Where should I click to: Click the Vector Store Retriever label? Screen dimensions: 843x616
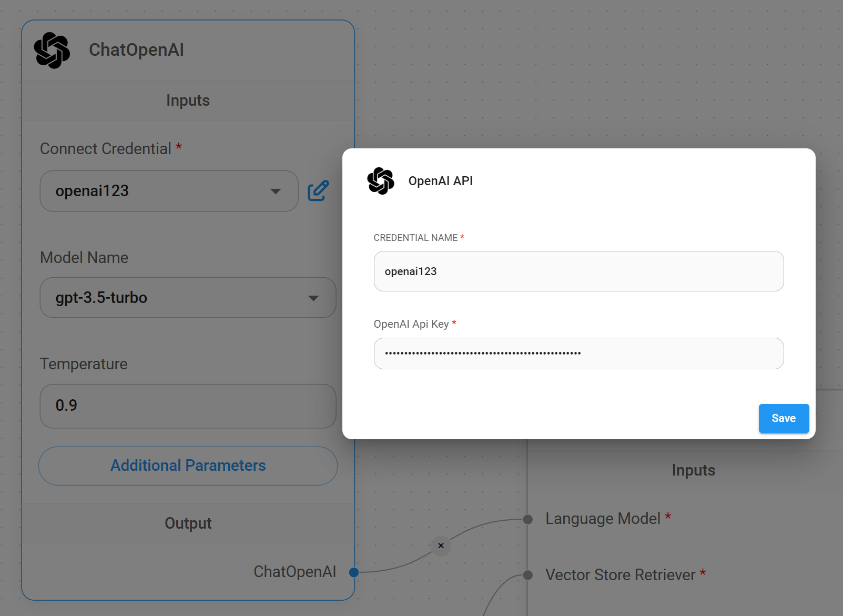620,575
